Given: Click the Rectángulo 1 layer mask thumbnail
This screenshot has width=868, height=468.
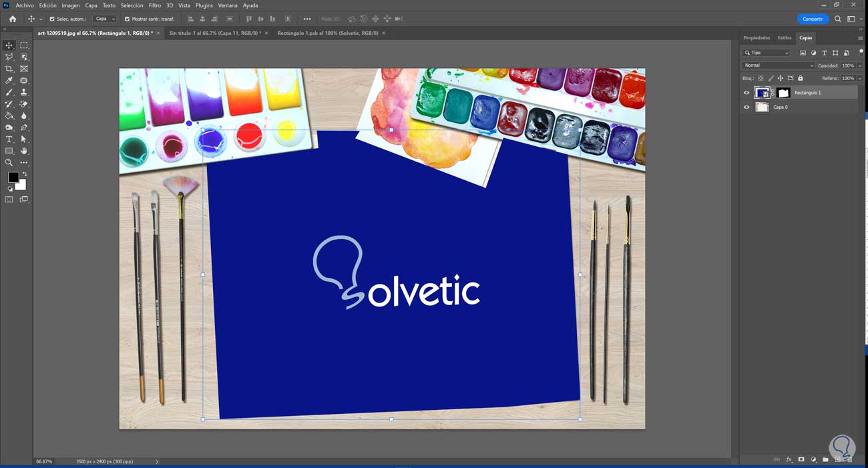Looking at the screenshot, I should tap(784, 93).
